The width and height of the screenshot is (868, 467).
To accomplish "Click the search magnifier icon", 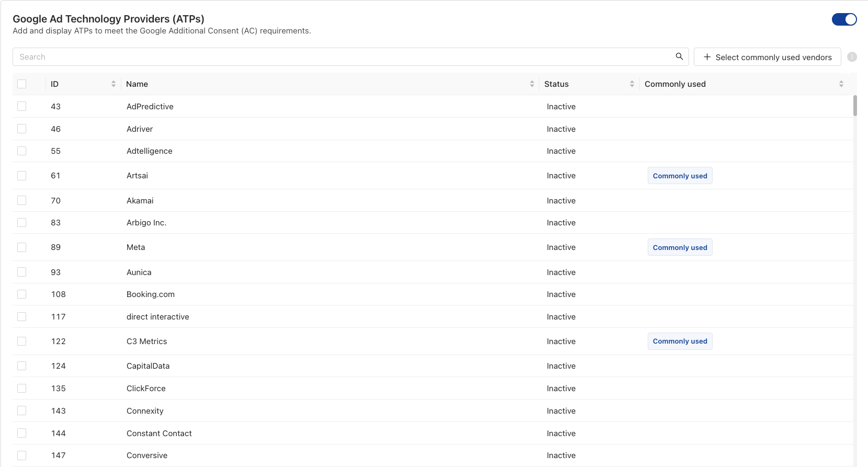I will click(x=679, y=56).
